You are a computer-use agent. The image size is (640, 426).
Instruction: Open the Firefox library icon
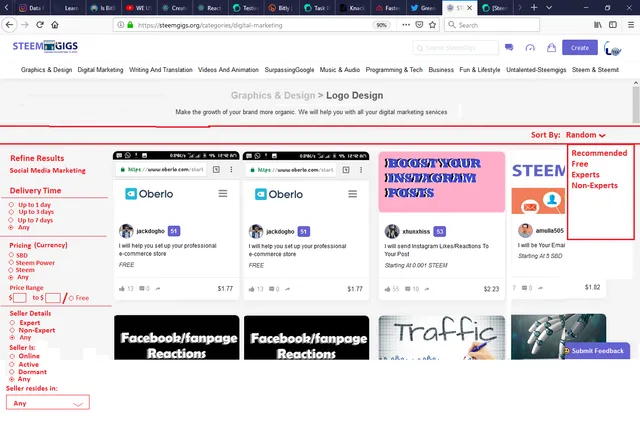pos(598,25)
